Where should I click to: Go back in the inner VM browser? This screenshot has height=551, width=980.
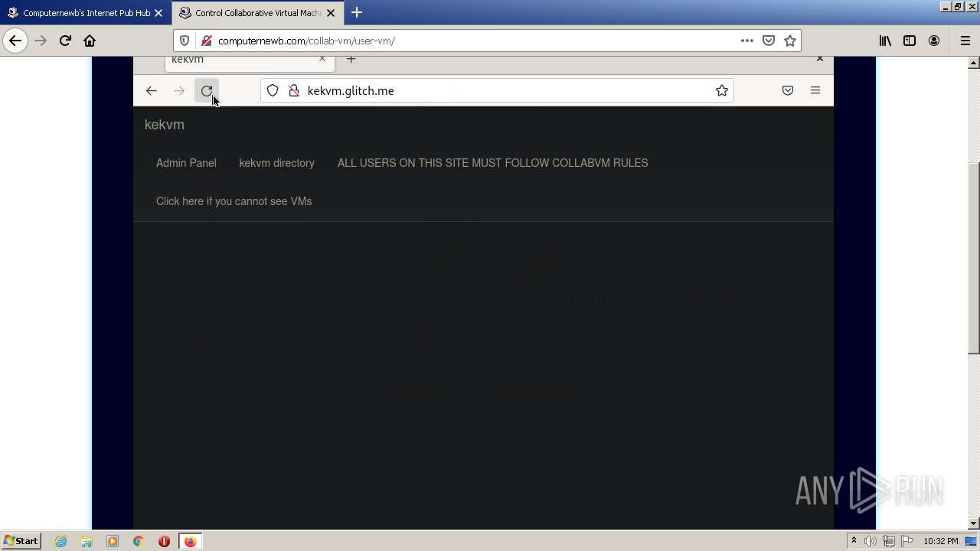tap(152, 90)
